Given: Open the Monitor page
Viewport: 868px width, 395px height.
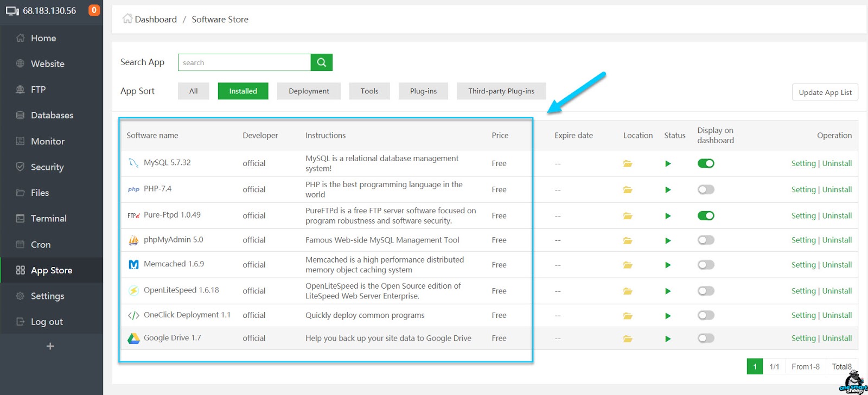Looking at the screenshot, I should coord(48,141).
